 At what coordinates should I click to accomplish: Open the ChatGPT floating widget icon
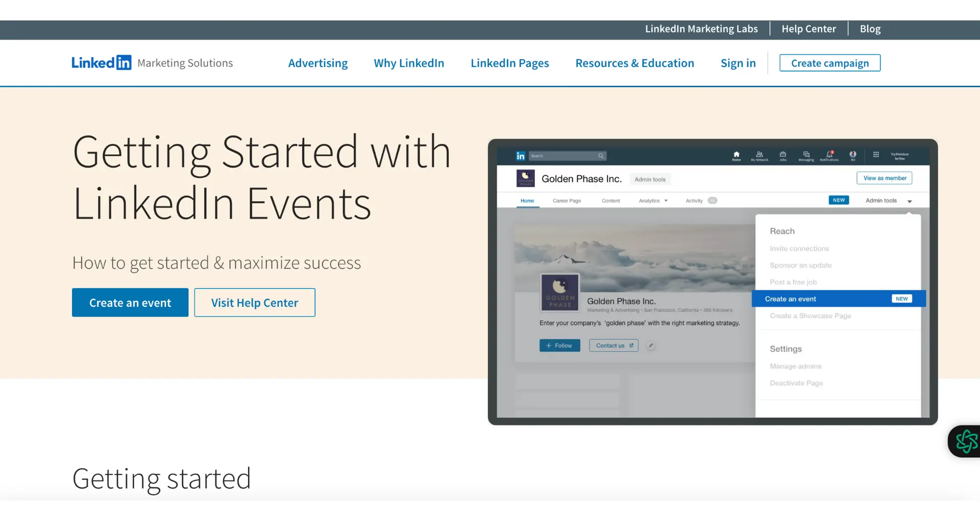[966, 441]
